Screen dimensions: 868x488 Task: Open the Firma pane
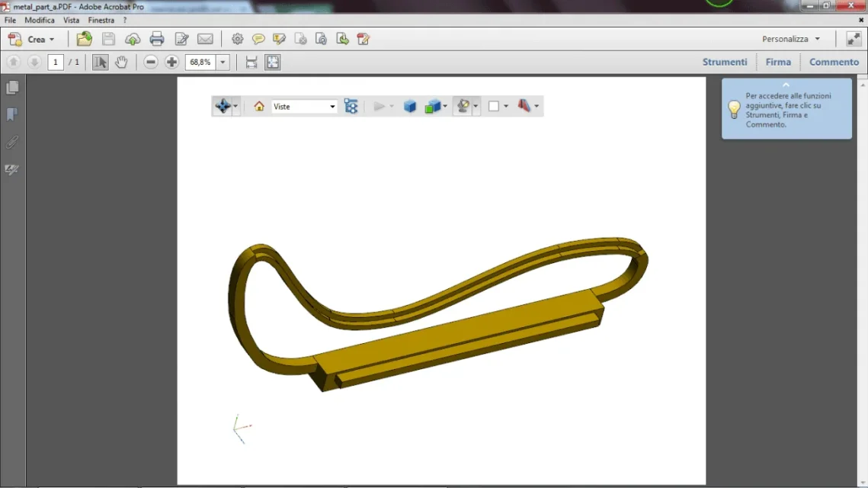[778, 62]
